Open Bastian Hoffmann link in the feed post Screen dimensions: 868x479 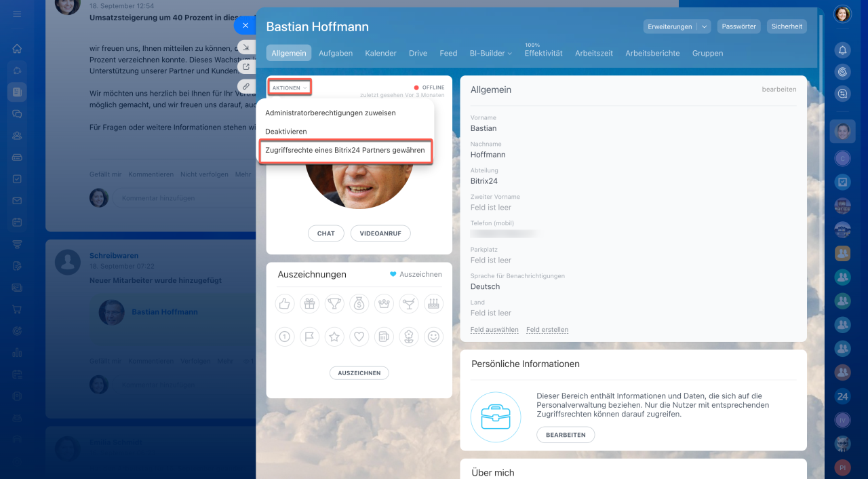pyautogui.click(x=165, y=312)
